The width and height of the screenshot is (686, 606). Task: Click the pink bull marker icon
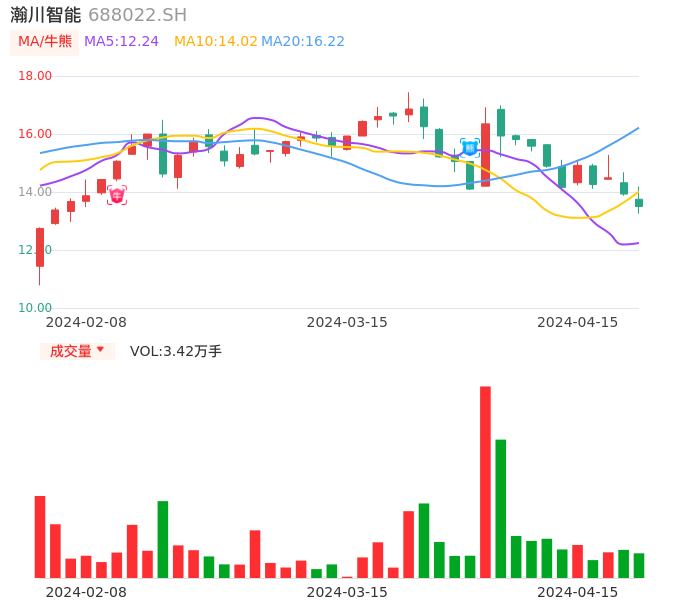[x=117, y=196]
